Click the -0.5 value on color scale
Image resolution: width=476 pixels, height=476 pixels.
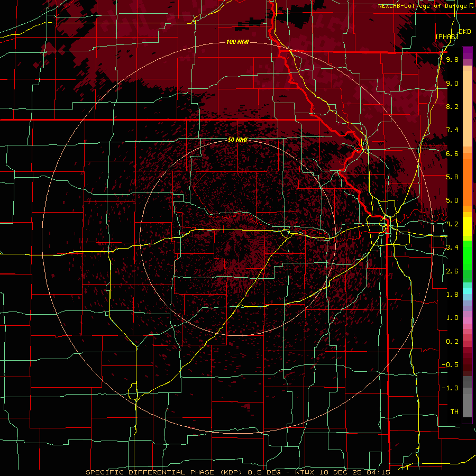click(x=450, y=365)
